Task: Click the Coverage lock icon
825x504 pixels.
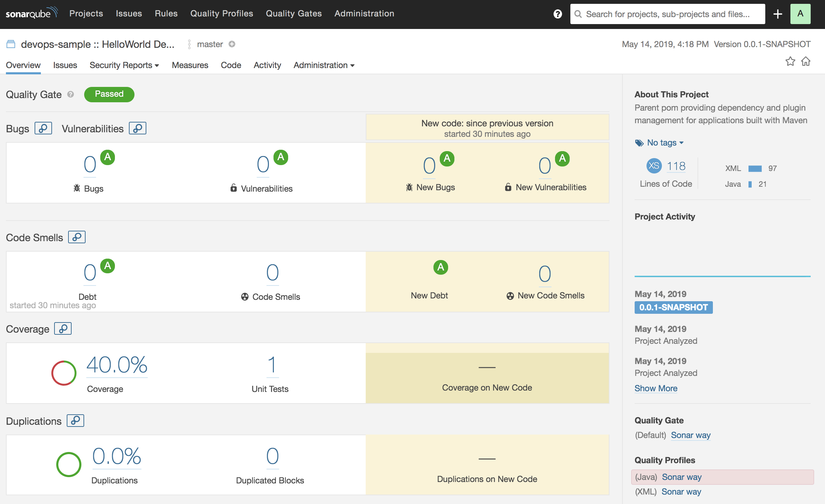Action: [63, 329]
